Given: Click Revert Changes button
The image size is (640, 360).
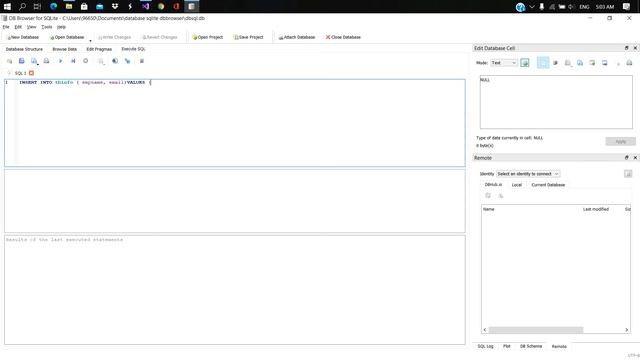Looking at the screenshot, I should pos(160,37).
